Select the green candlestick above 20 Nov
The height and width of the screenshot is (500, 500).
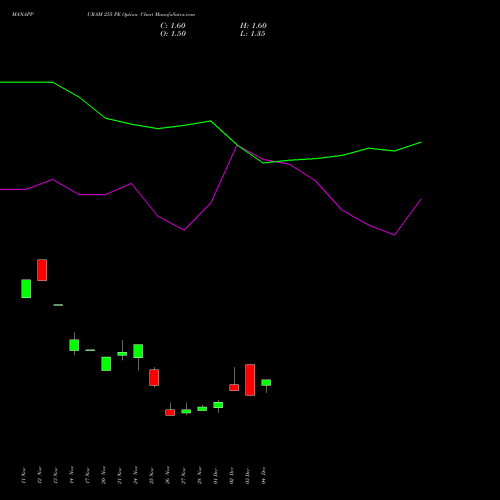106,364
